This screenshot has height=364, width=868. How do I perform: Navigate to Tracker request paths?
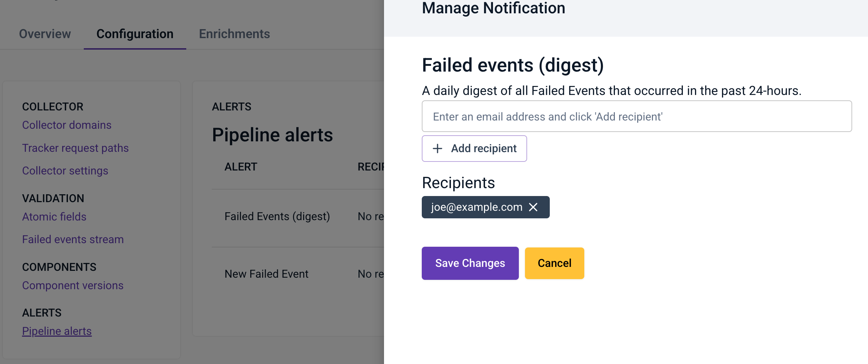(76, 148)
